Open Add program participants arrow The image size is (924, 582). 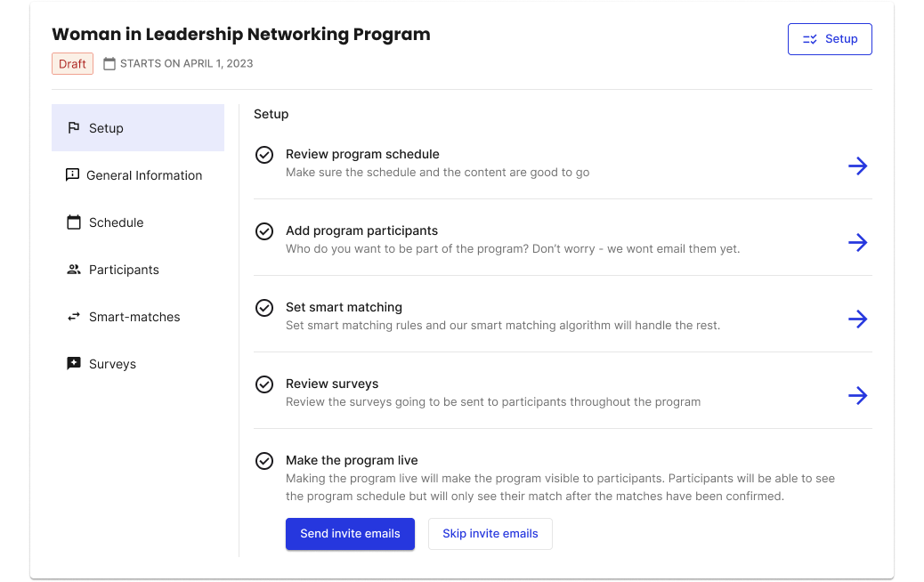[857, 242]
